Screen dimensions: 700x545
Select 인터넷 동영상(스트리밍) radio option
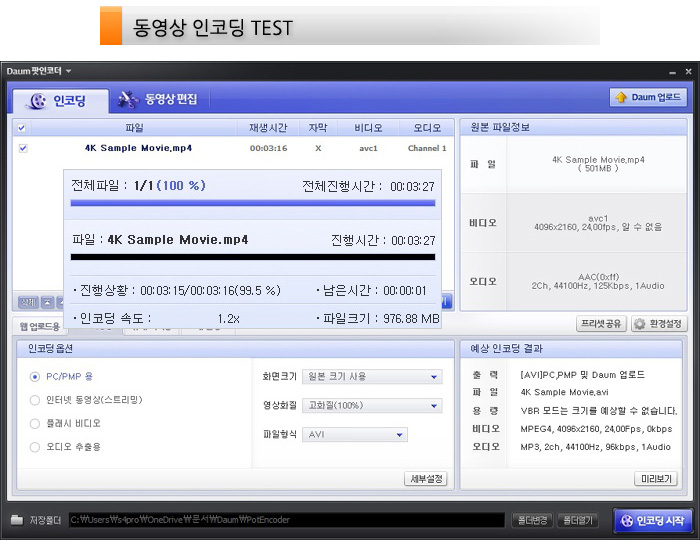tap(35, 400)
